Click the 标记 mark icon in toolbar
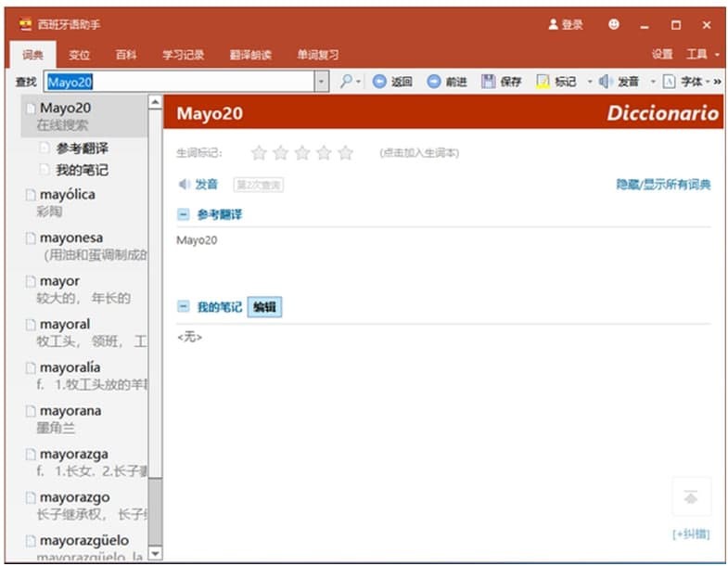This screenshot has height=566, width=728. [x=543, y=82]
